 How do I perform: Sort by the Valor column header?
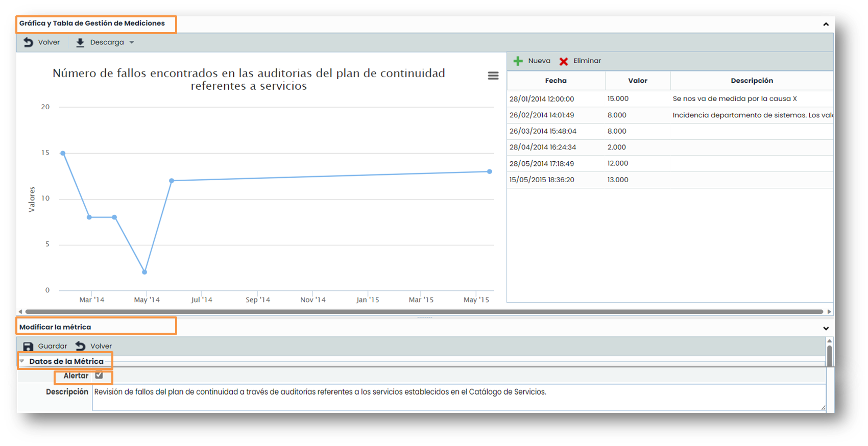click(x=638, y=81)
